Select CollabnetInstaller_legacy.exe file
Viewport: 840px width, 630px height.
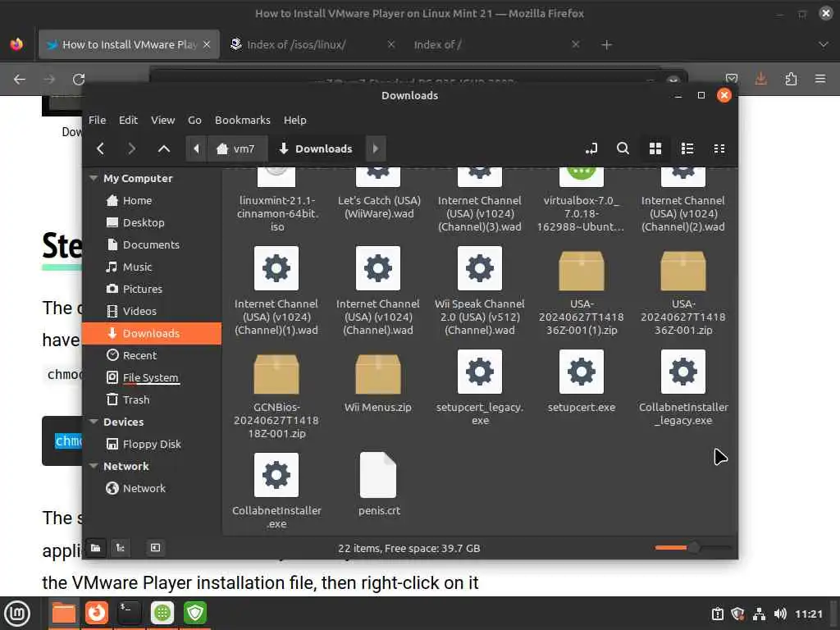tap(683, 388)
